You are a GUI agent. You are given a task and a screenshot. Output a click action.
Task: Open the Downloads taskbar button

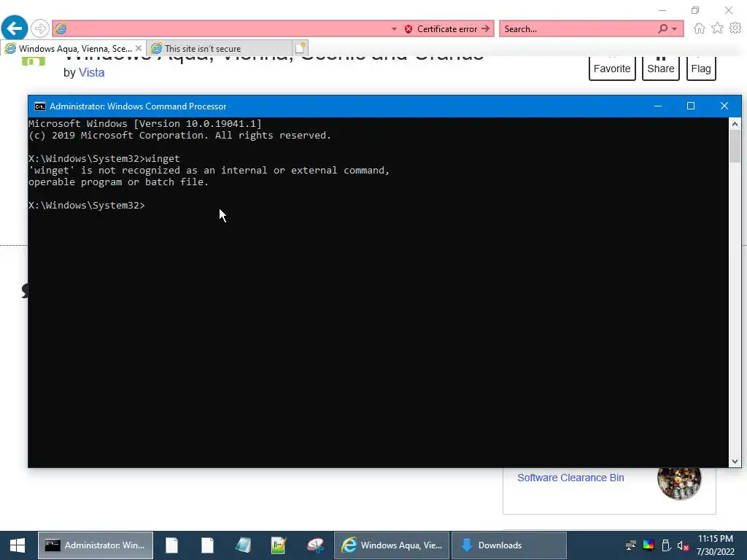(x=508, y=545)
